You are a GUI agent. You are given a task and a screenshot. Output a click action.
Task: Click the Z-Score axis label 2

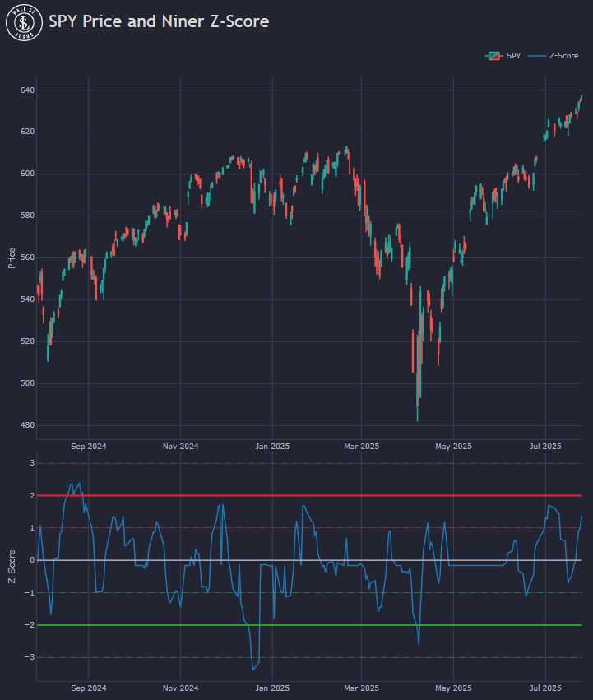click(x=32, y=495)
